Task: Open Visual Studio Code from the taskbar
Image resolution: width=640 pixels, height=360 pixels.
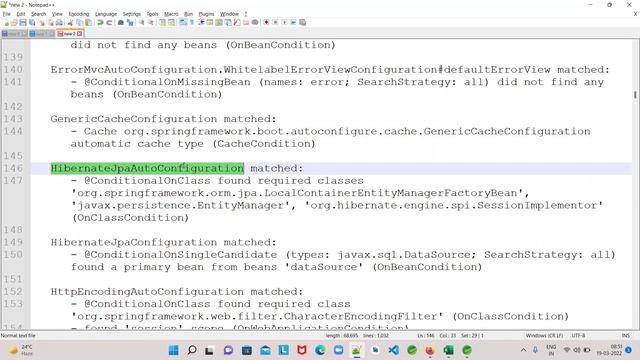Action: click(393, 350)
